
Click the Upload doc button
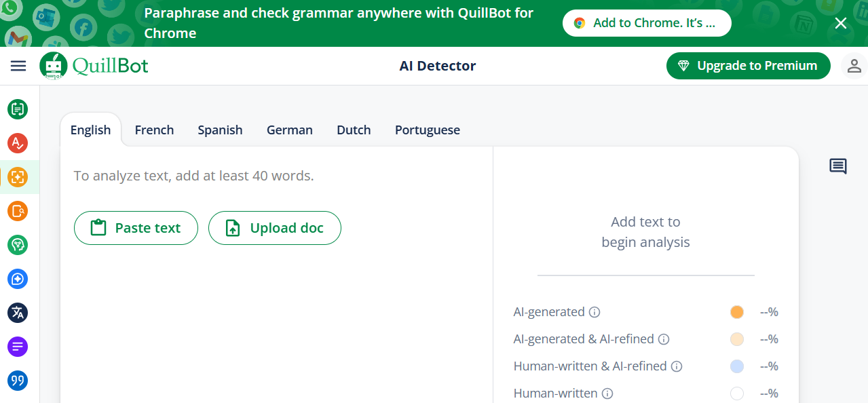coord(274,228)
